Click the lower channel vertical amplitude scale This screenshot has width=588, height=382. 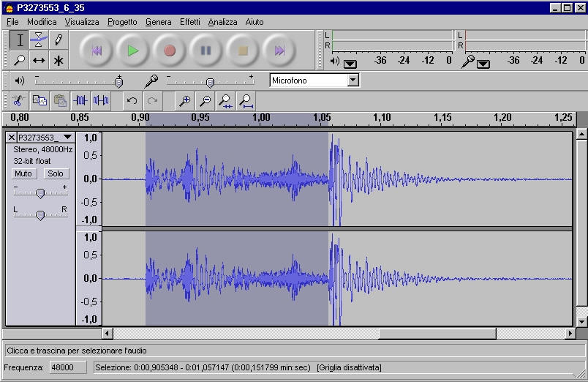89,278
